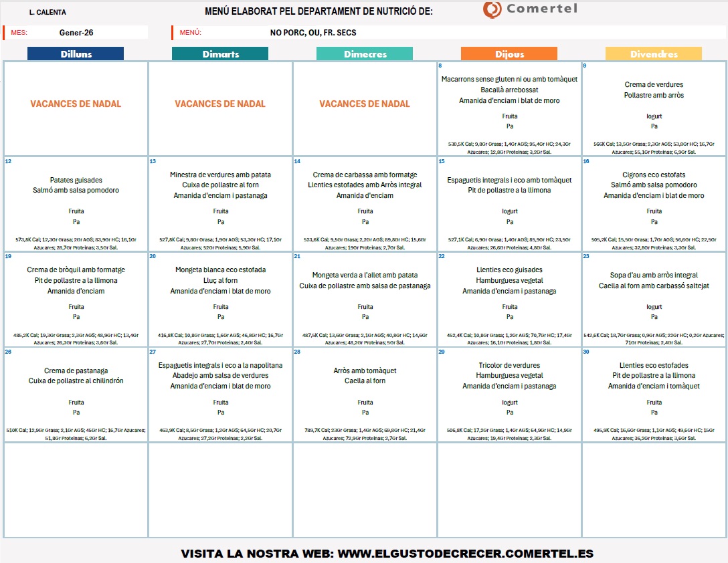Click the orange Dijous header
728x563 pixels.
pyautogui.click(x=509, y=54)
